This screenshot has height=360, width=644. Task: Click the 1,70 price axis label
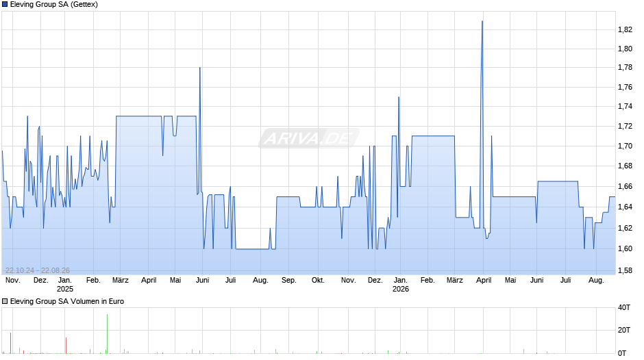point(625,146)
